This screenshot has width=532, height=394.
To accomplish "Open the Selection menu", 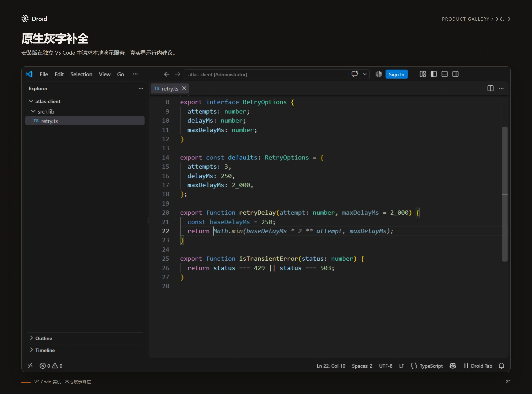I will point(81,74).
